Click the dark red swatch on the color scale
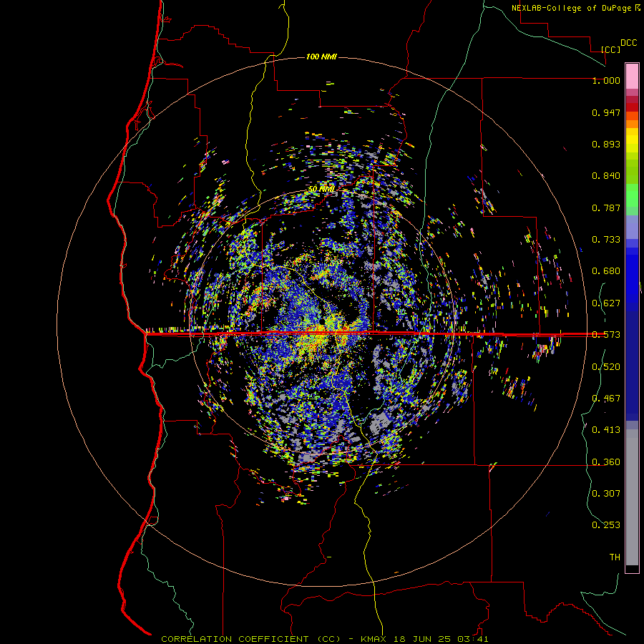Screen dimensions: 644x644 pyautogui.click(x=632, y=107)
